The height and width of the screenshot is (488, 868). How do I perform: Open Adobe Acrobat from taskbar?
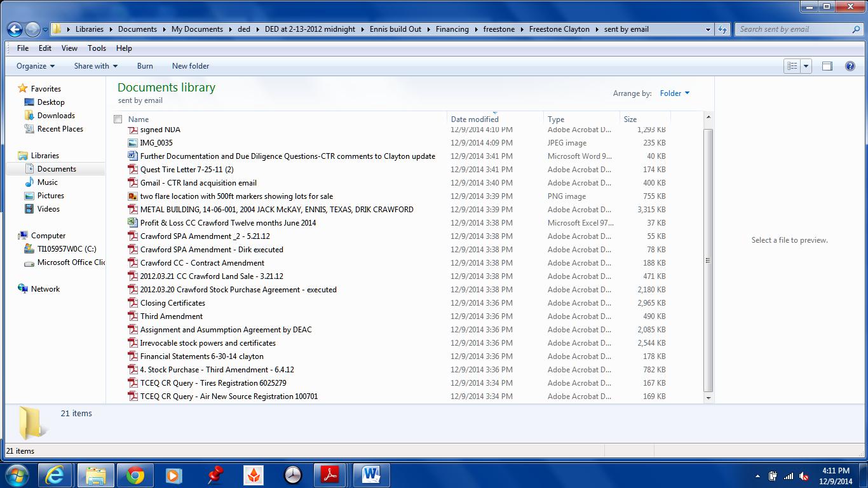[329, 475]
